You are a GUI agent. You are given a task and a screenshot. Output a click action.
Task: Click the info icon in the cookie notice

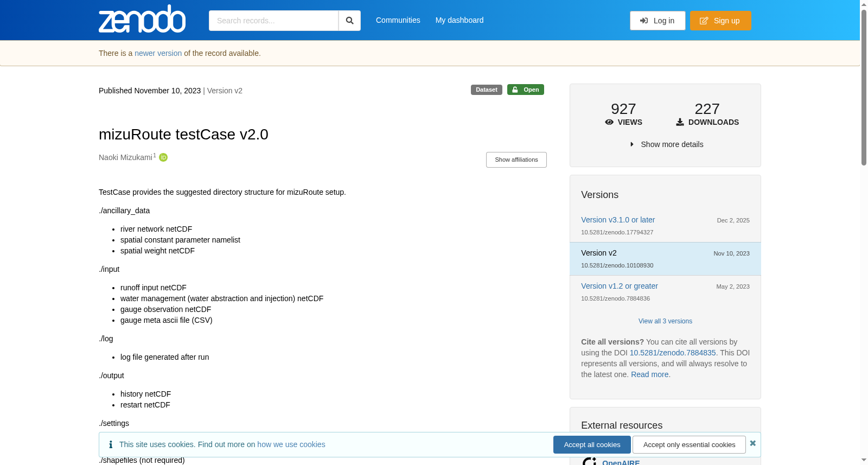pyautogui.click(x=111, y=444)
